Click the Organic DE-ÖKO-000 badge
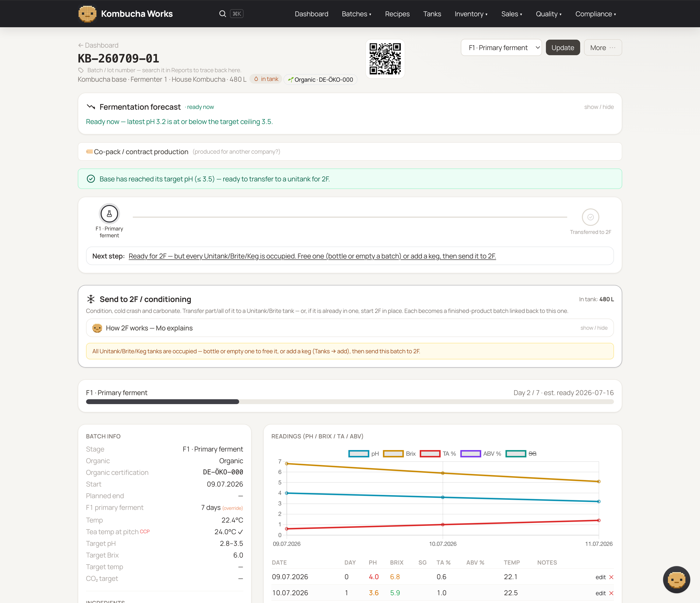The height and width of the screenshot is (603, 700). (x=320, y=80)
